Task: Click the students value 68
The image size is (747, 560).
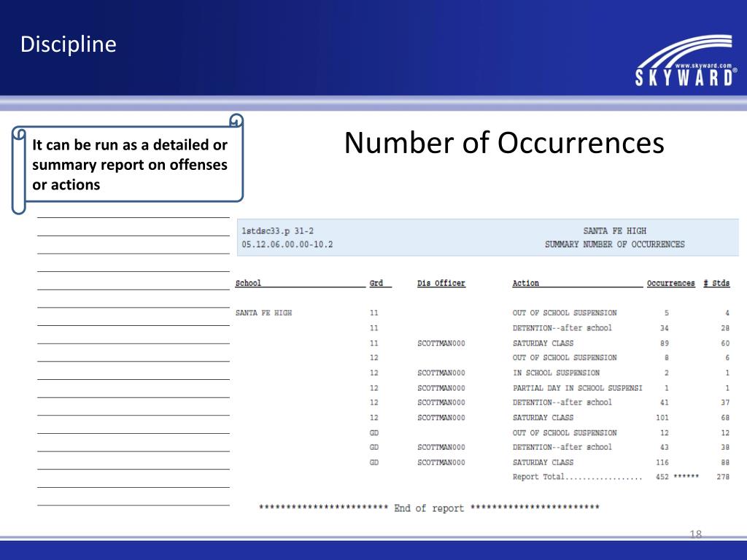Action: pos(725,418)
